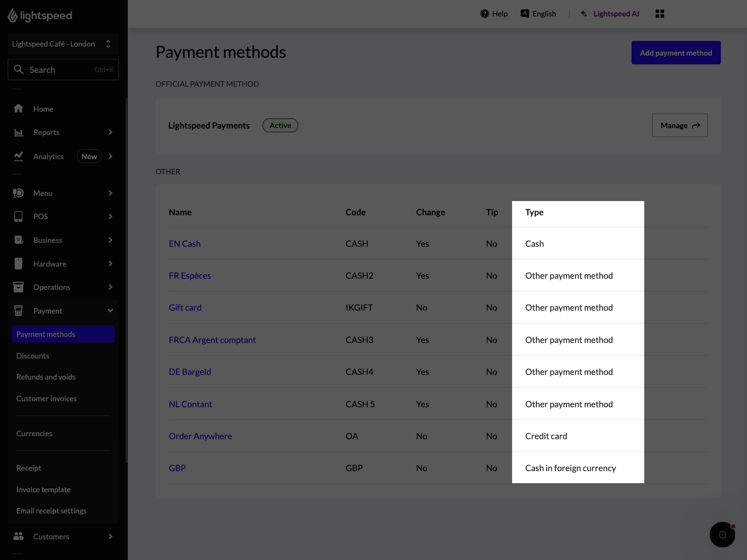Open the chat support bubble

722,535
